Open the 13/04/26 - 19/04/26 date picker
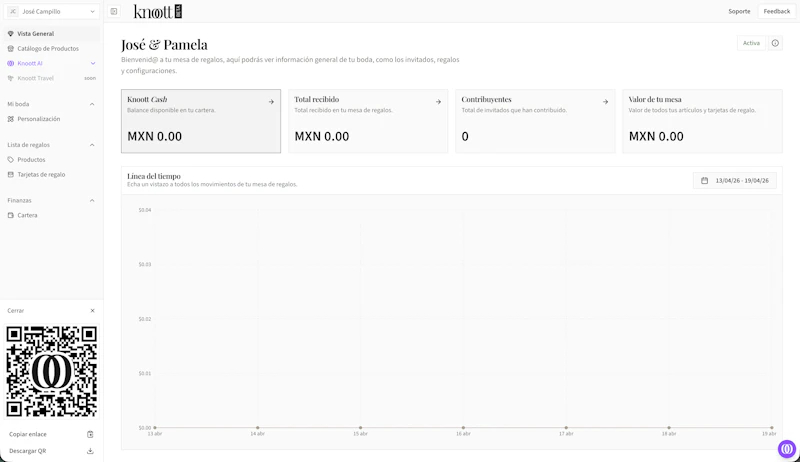The height and width of the screenshot is (462, 800). tap(735, 181)
